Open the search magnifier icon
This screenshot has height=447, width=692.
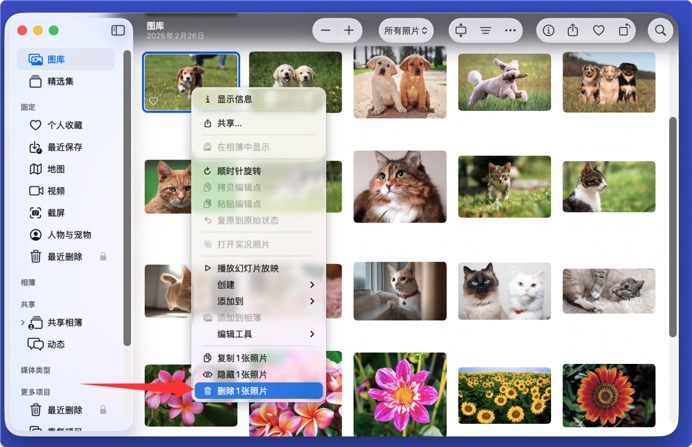tap(660, 30)
